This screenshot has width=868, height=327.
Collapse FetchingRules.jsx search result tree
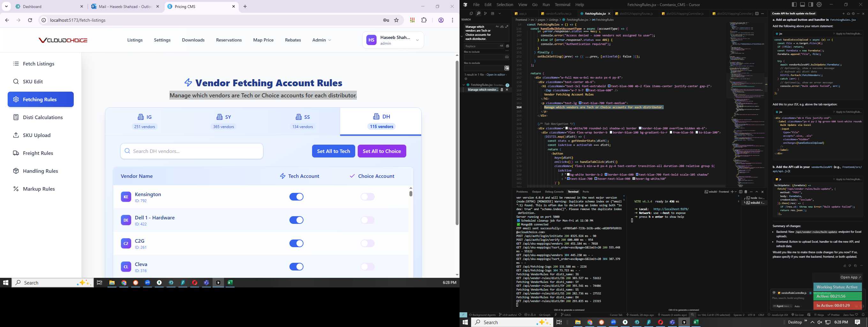click(464, 85)
